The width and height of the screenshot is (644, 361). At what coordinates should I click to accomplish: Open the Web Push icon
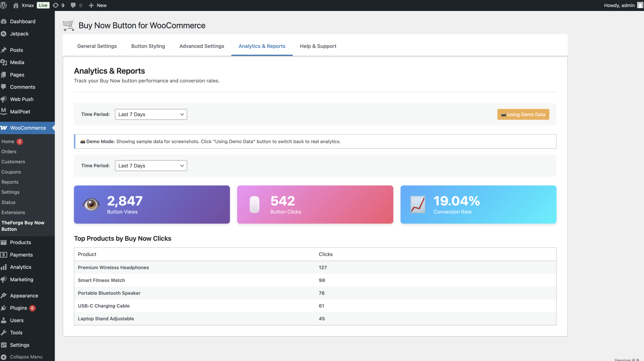click(4, 99)
